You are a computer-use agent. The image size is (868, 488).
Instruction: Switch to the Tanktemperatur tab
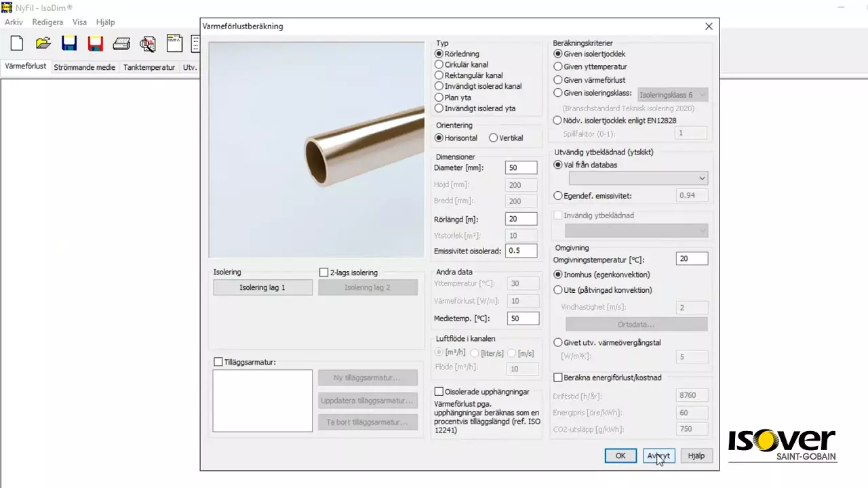tap(149, 67)
